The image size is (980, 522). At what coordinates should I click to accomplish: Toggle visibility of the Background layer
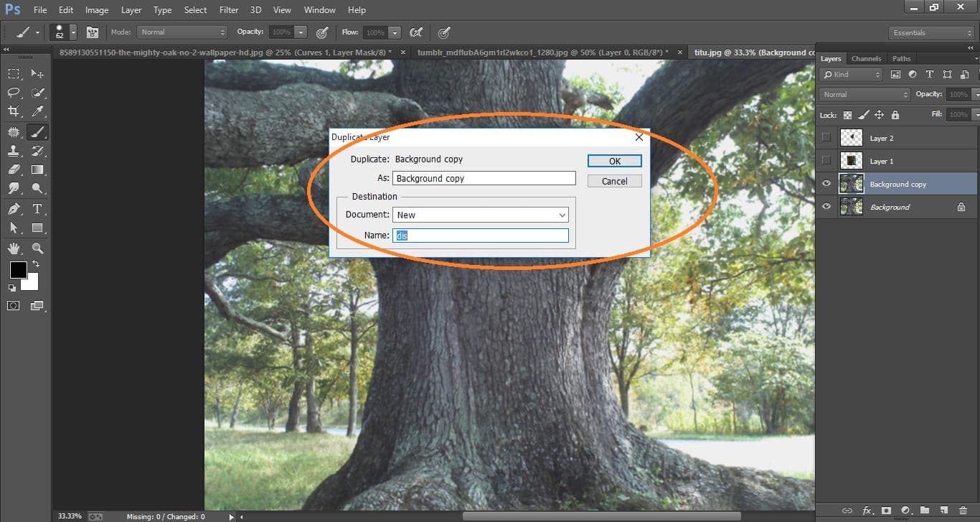point(826,206)
